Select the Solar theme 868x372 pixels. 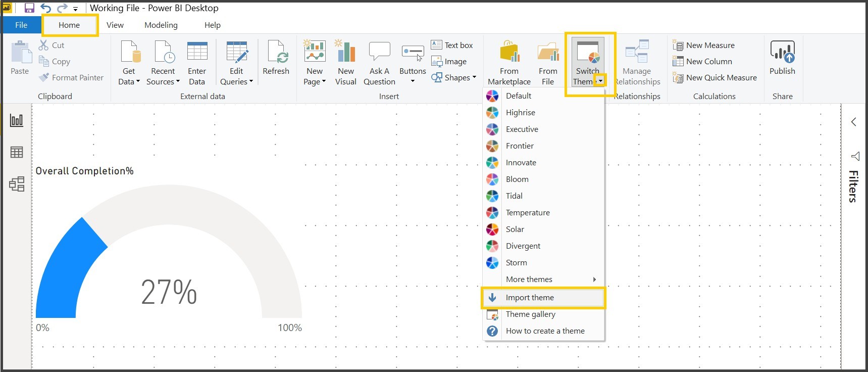(x=544, y=229)
